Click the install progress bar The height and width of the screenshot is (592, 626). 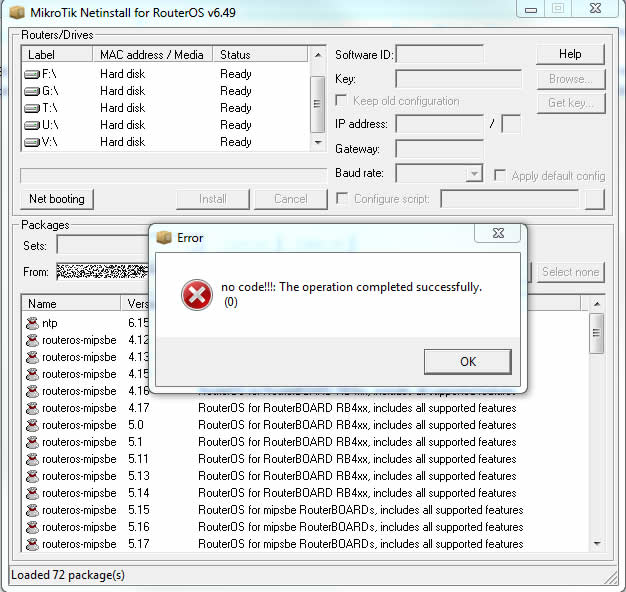[174, 176]
